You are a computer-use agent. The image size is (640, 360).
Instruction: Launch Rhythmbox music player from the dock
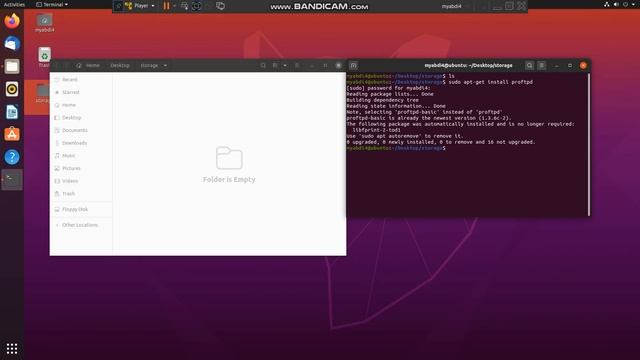point(12,89)
